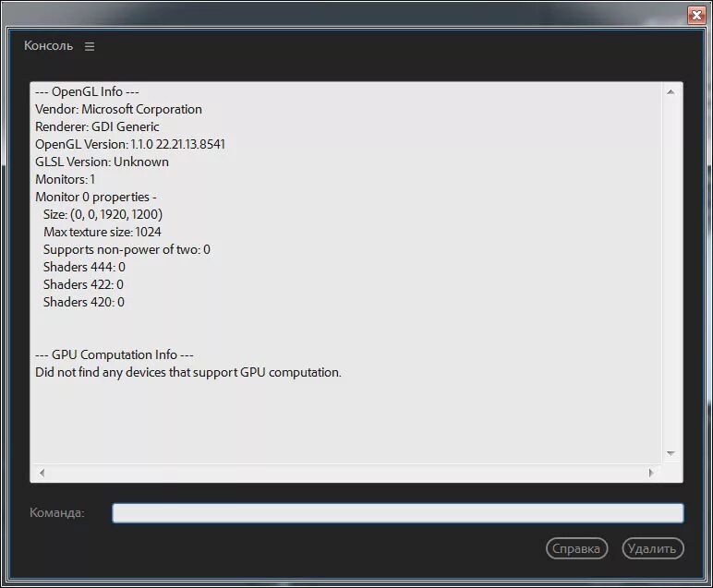This screenshot has height=588, width=713.
Task: Click the 'Shaders 422: 0' line
Action: coord(83,284)
